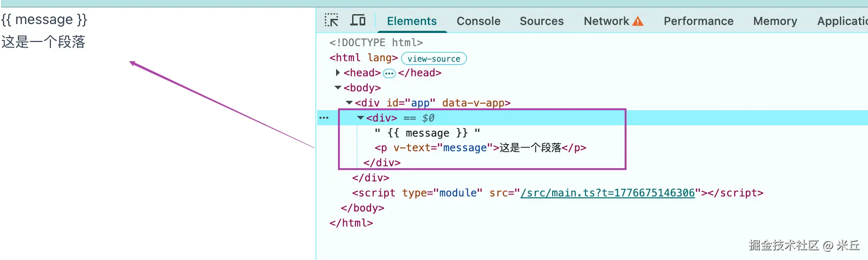Open the Application tab
The width and height of the screenshot is (868, 260).
tap(843, 21)
